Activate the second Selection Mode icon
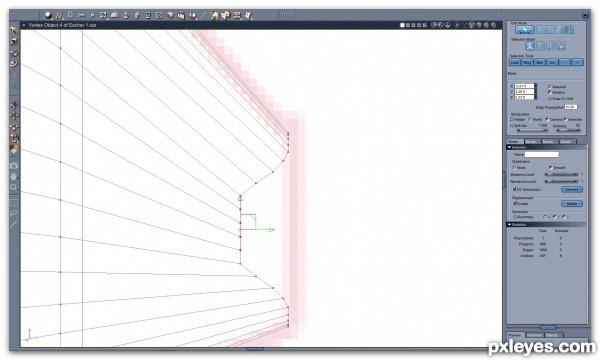The image size is (600, 360). pyautogui.click(x=540, y=46)
